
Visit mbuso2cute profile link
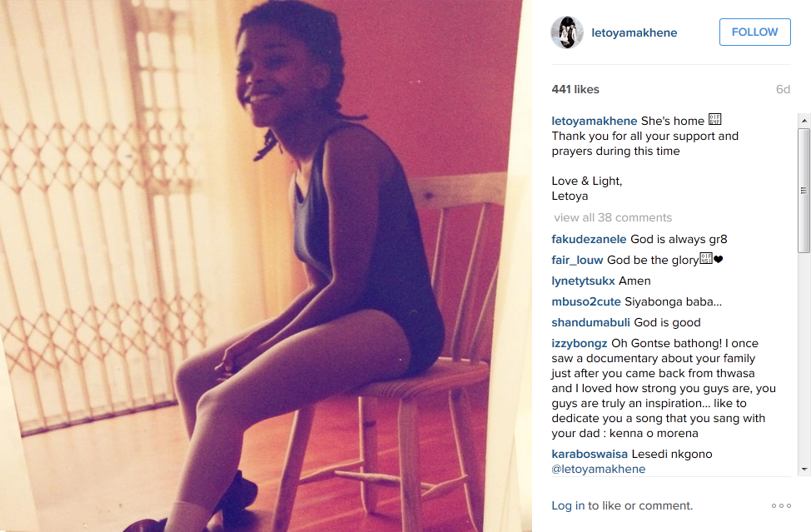[x=586, y=302]
